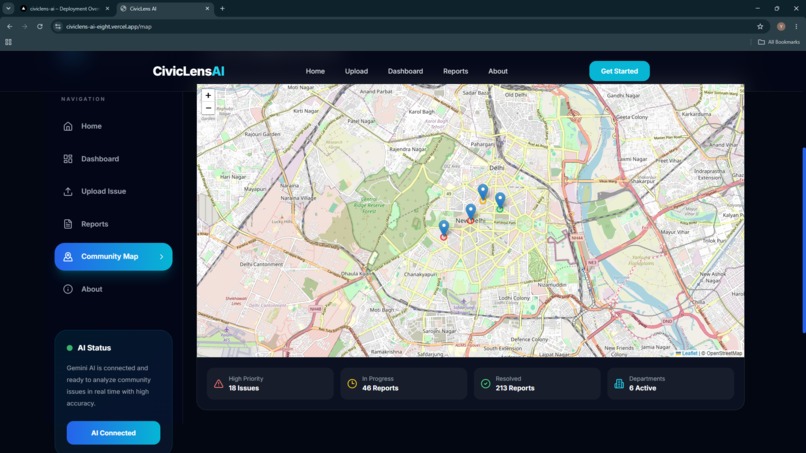
Task: Select the Reports document icon in the sidebar
Action: [x=68, y=224]
